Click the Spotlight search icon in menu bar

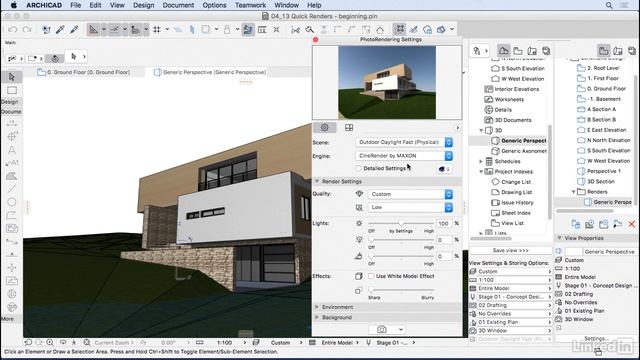(x=609, y=5)
